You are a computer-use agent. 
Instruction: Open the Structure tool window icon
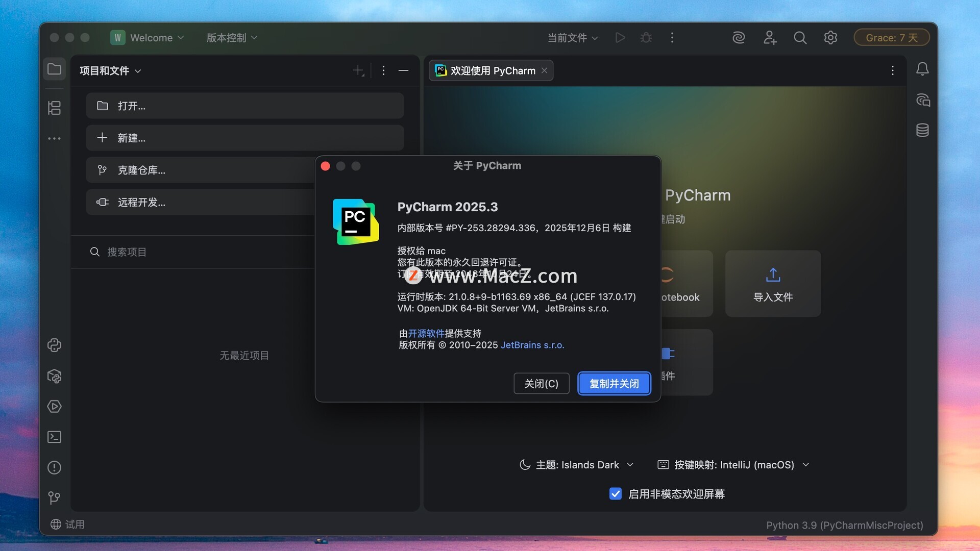click(54, 108)
